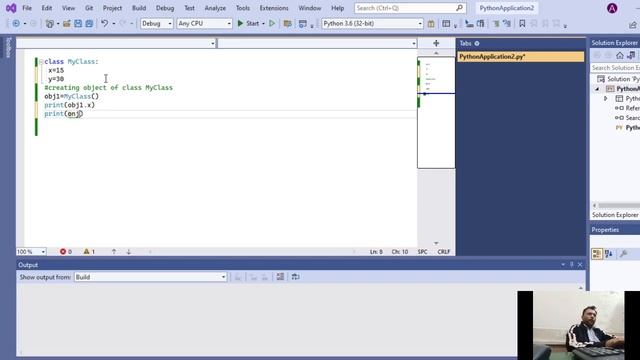The height and width of the screenshot is (360, 640).
Task: Open the File menu
Action: (27, 8)
